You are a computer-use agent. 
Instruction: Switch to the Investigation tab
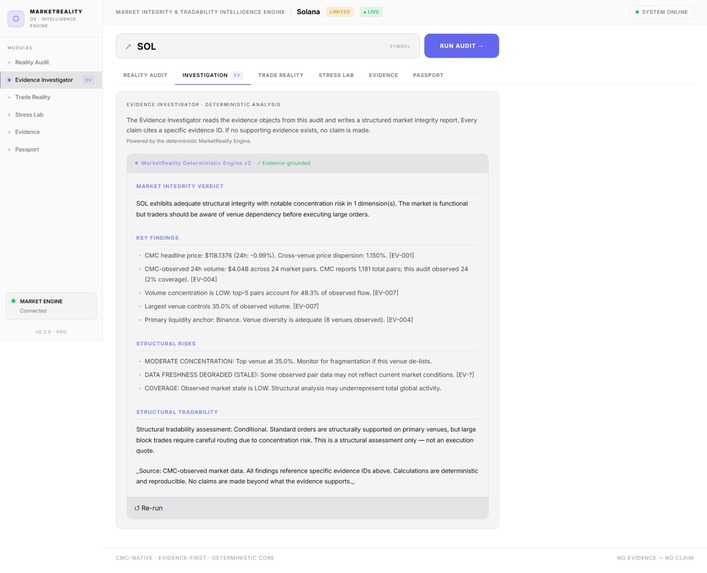pyautogui.click(x=213, y=75)
